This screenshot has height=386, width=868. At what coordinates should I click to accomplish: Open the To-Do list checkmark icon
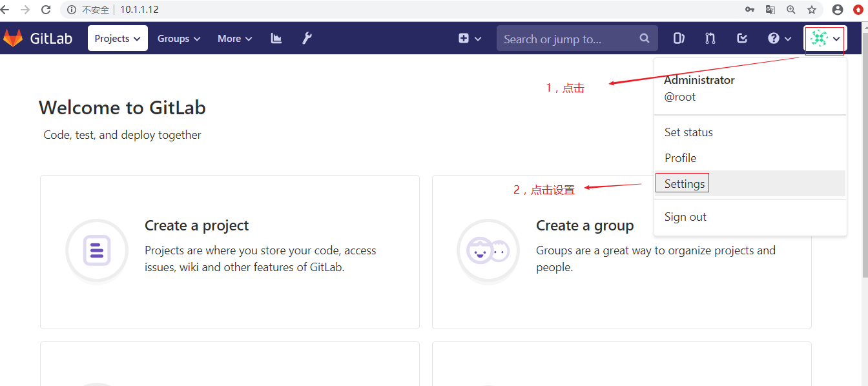click(x=742, y=39)
